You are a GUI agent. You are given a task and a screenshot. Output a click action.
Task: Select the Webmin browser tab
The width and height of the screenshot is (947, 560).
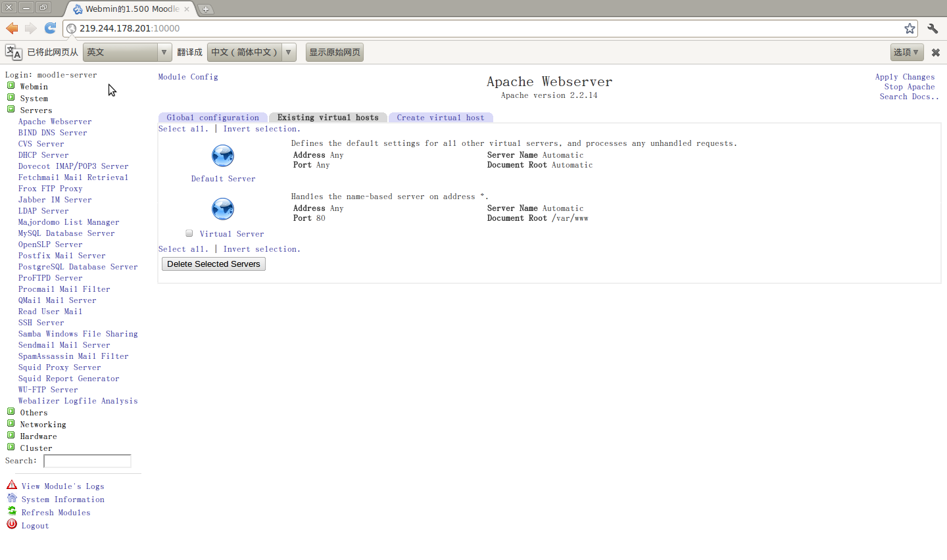(x=130, y=9)
